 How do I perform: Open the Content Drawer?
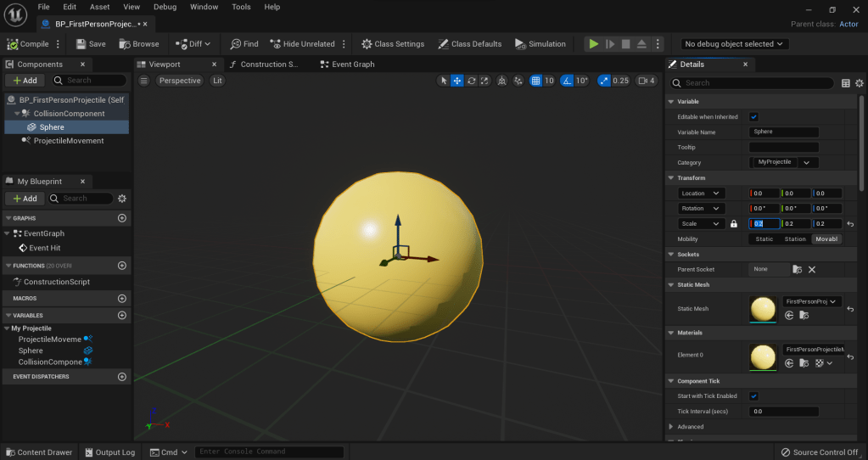click(39, 452)
